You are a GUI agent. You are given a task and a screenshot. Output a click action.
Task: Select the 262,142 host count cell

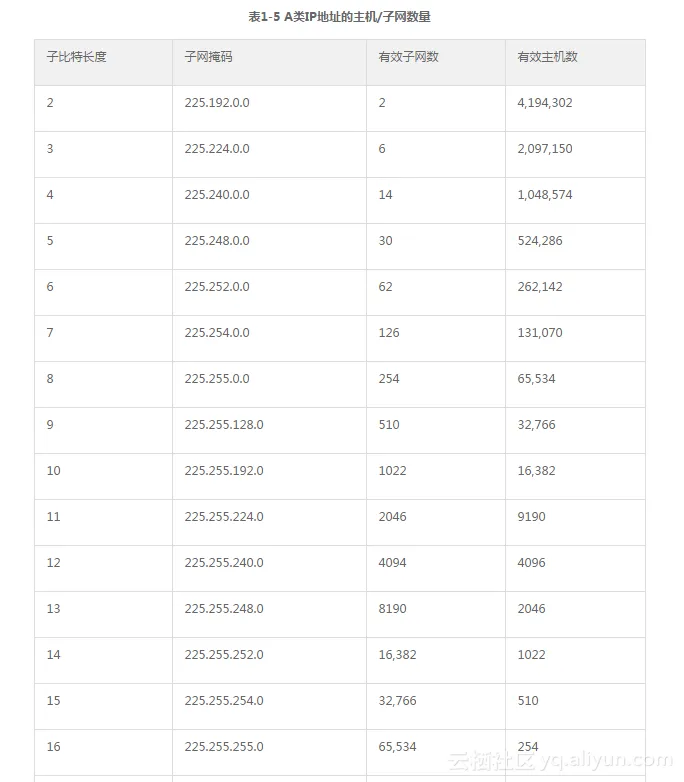pos(540,287)
